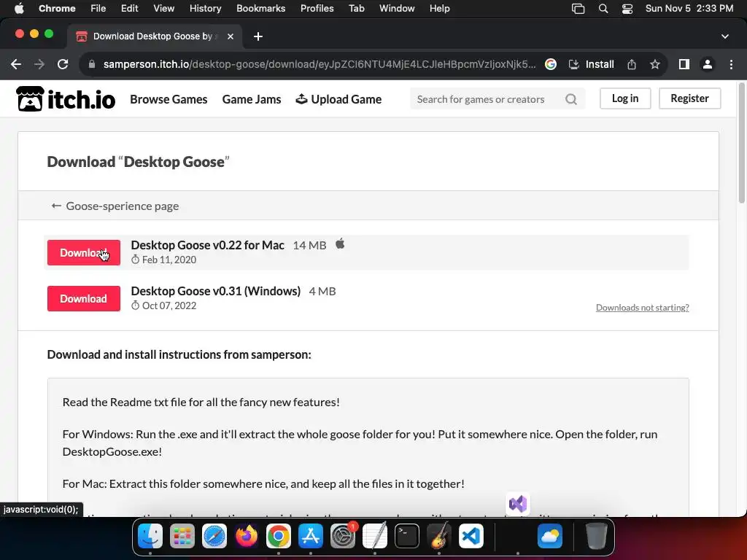The image size is (747, 560).
Task: Open Game Jams link
Action: [252, 99]
